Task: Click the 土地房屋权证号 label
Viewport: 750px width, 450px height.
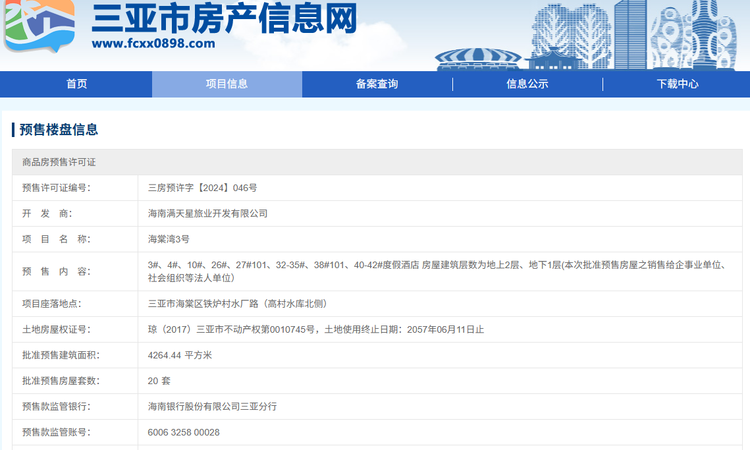Action: (56, 329)
